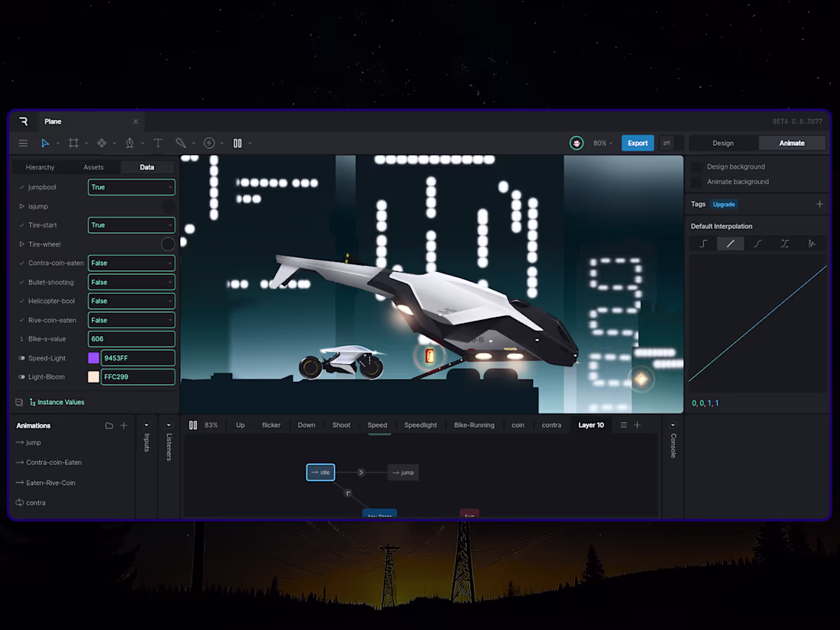Select the Bone tool
Image resolution: width=840 pixels, height=630 pixels.
click(181, 143)
